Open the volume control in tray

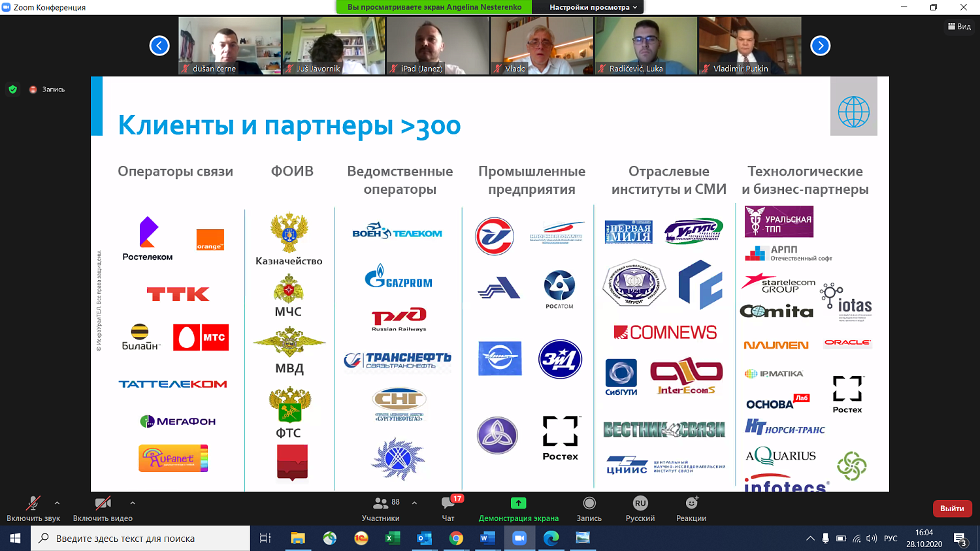click(x=872, y=539)
